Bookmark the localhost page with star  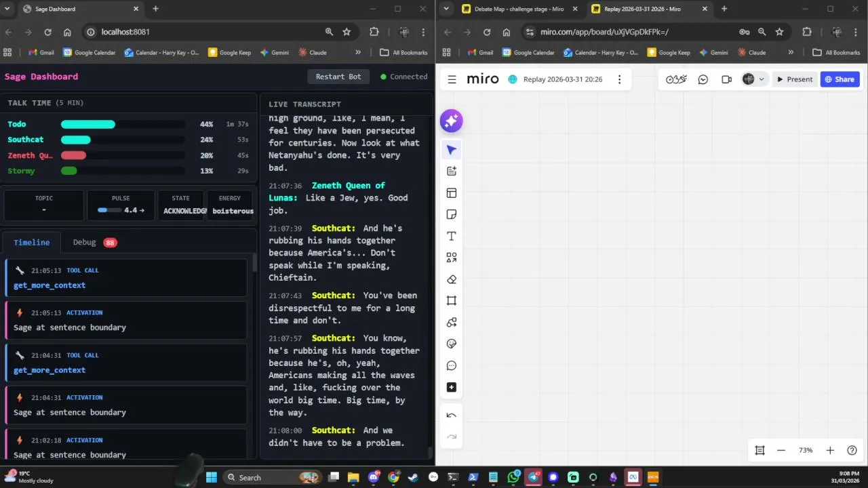click(347, 32)
